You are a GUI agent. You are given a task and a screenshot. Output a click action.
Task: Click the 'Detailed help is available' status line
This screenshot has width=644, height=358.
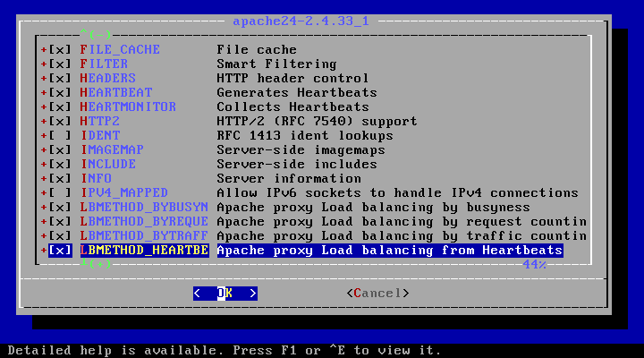225,351
